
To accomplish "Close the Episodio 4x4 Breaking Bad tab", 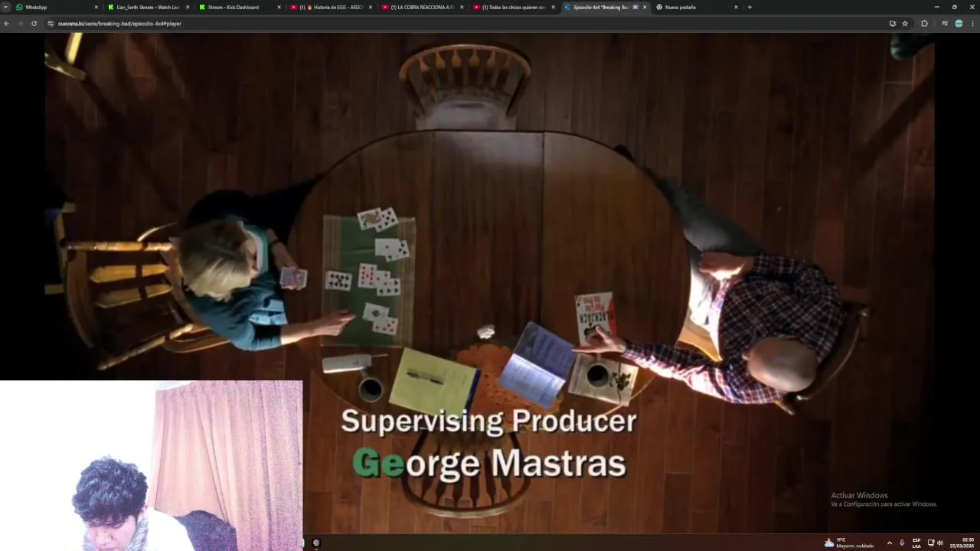I will [645, 7].
